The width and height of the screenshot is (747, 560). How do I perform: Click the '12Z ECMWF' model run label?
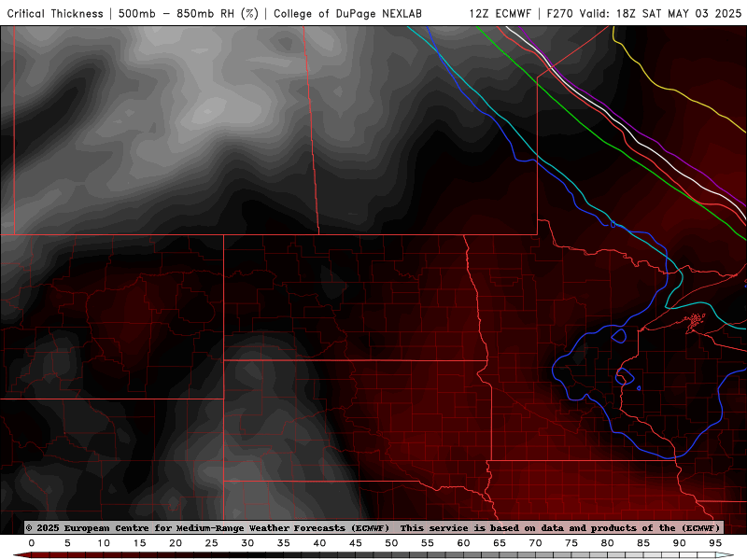click(500, 13)
